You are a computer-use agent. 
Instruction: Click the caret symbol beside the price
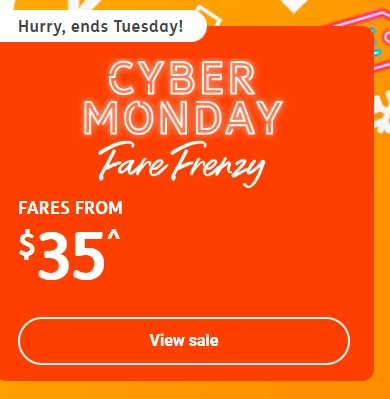tap(113, 235)
